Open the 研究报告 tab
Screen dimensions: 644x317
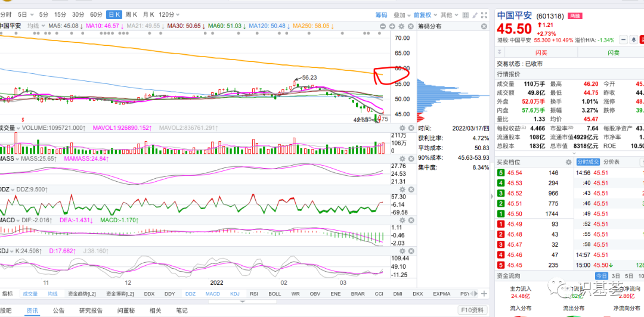(91, 310)
